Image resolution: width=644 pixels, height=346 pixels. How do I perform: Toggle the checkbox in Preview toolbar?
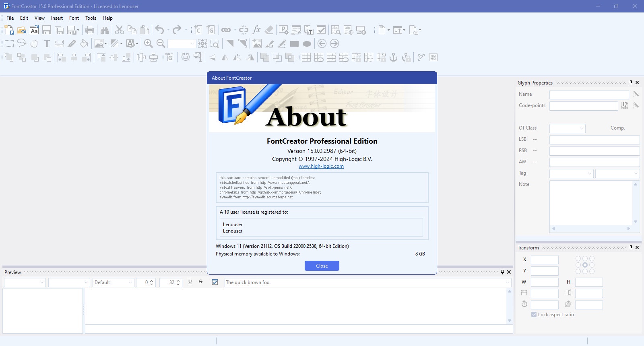tap(215, 282)
